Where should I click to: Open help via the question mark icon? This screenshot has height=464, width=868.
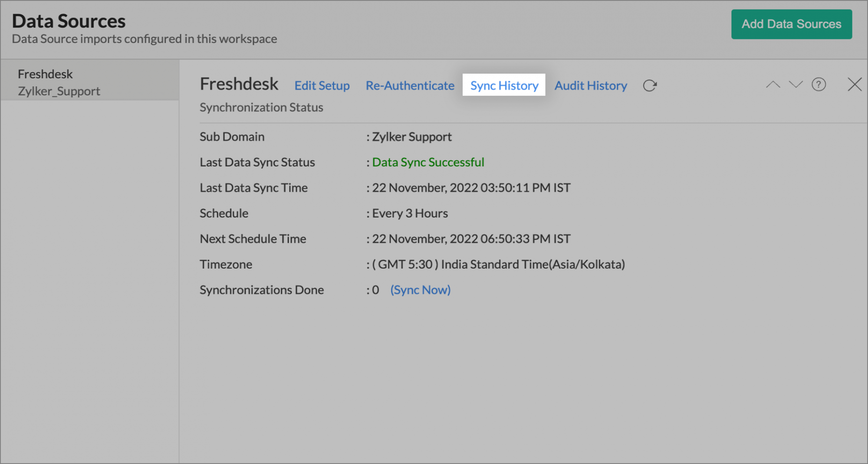coord(819,85)
